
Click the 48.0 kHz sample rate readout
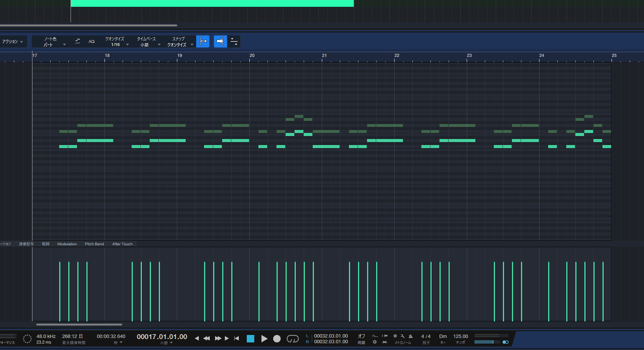pos(46,336)
